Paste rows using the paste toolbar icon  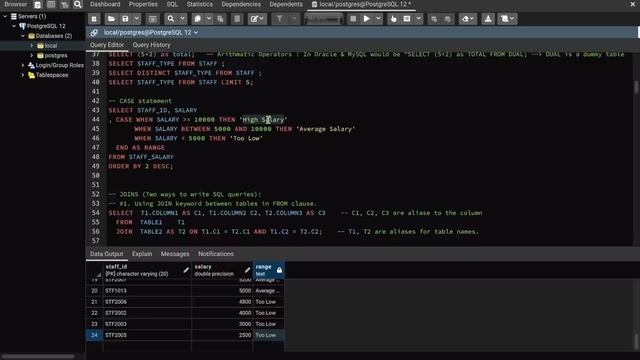pyautogui.click(x=220, y=19)
